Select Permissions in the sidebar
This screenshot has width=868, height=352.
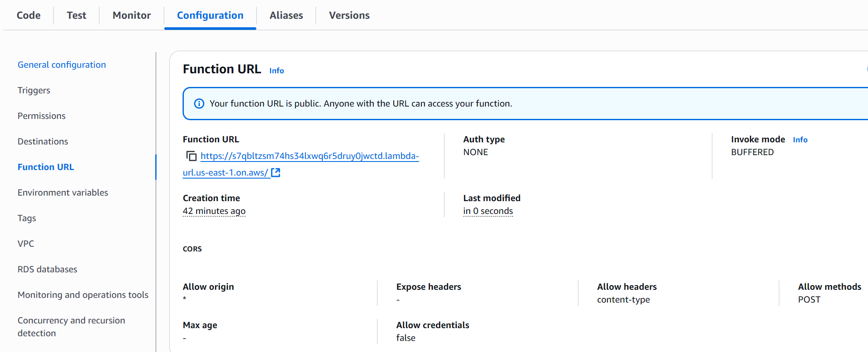click(x=41, y=116)
